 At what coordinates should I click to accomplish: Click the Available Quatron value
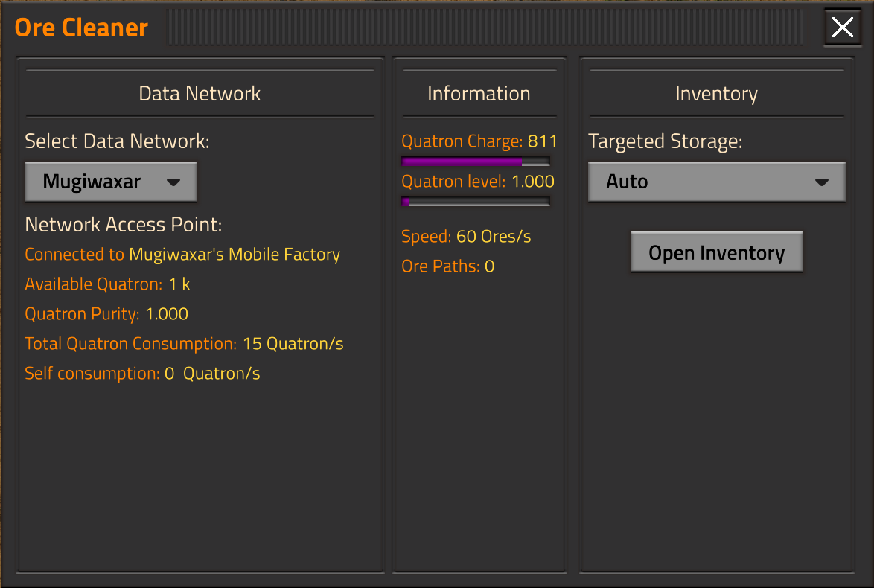point(179,284)
